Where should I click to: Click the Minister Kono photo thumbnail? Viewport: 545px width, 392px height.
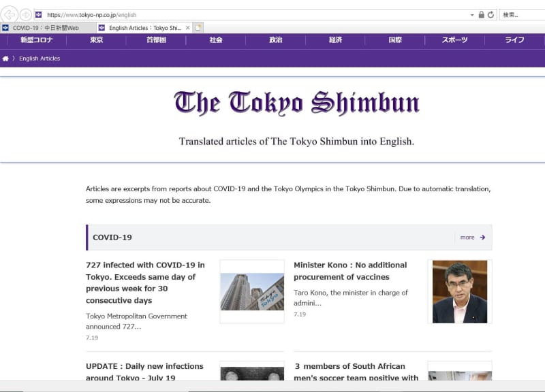pos(460,292)
